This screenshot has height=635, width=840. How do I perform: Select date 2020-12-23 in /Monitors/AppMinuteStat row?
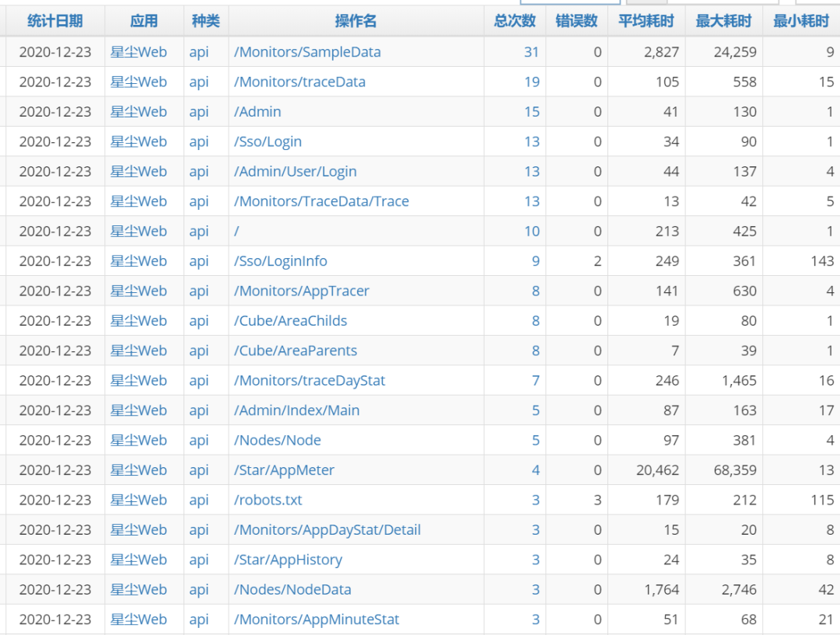click(55, 620)
